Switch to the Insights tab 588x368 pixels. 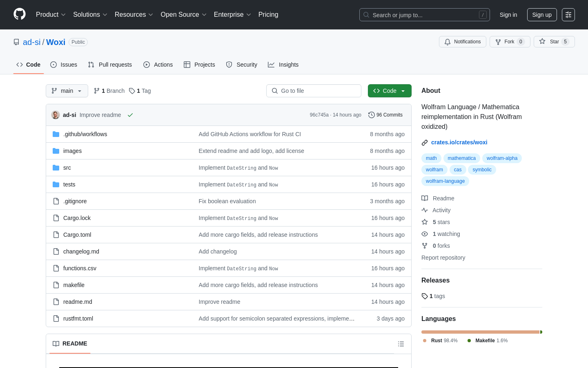click(283, 65)
